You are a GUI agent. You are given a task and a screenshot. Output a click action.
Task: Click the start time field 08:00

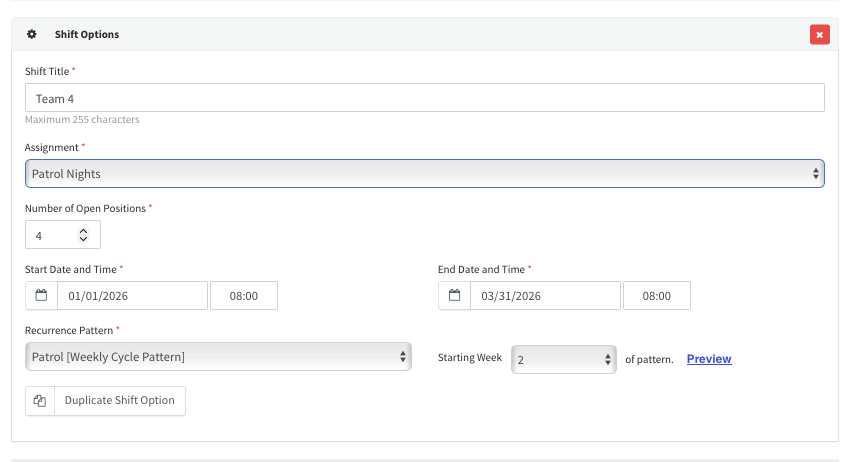coord(244,295)
